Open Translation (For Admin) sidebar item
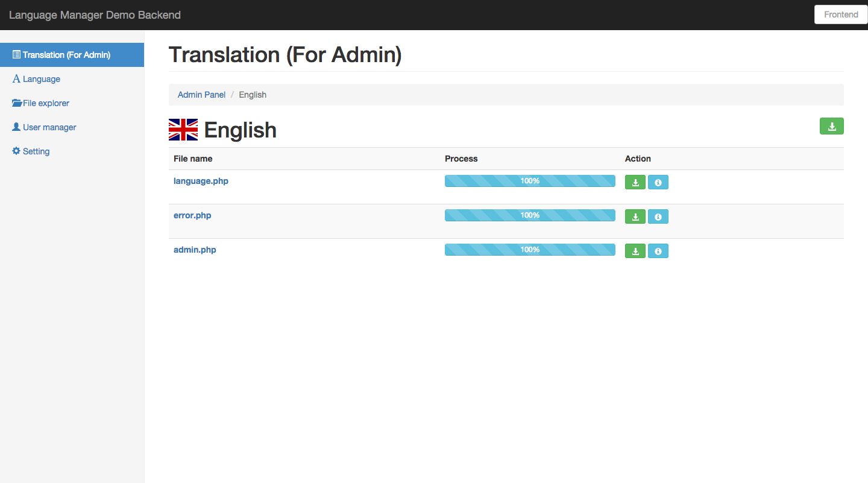This screenshot has height=483, width=868. [66, 55]
